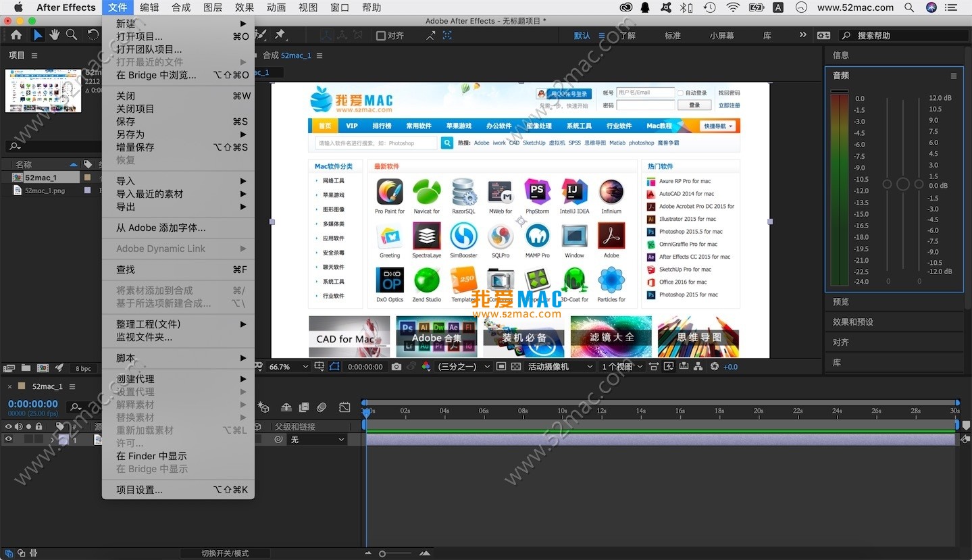The height and width of the screenshot is (560, 972).
Task: Click the frame blending icon in timeline
Action: coord(304,407)
